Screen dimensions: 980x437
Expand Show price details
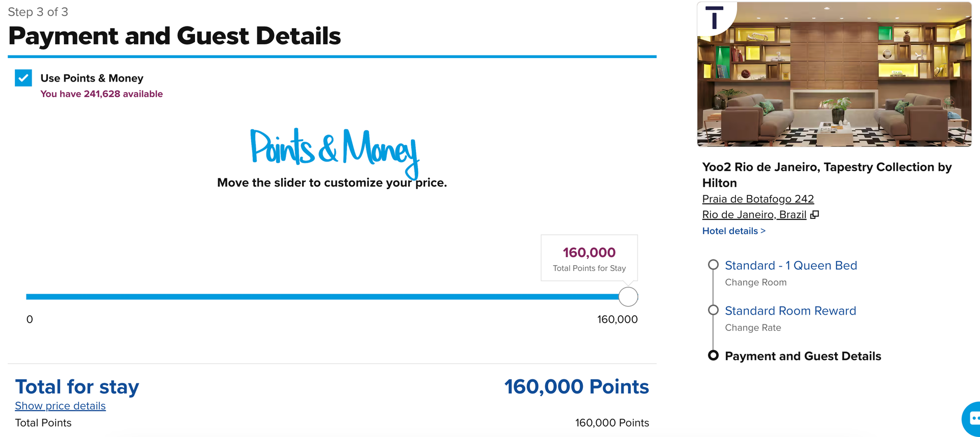click(60, 405)
